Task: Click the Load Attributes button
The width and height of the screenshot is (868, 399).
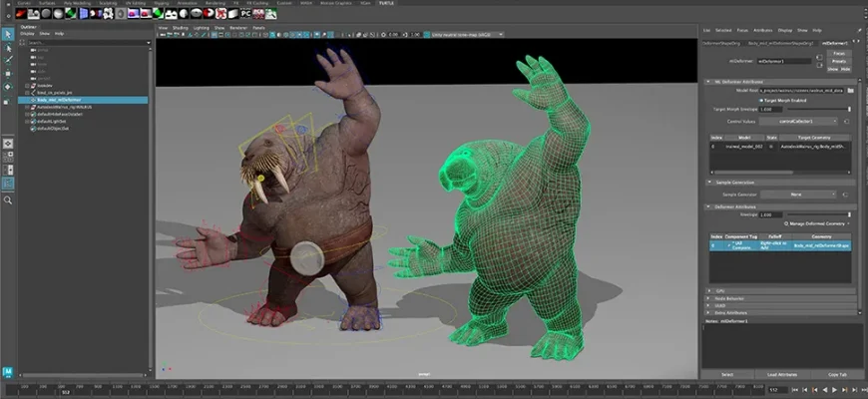Action: click(x=780, y=374)
